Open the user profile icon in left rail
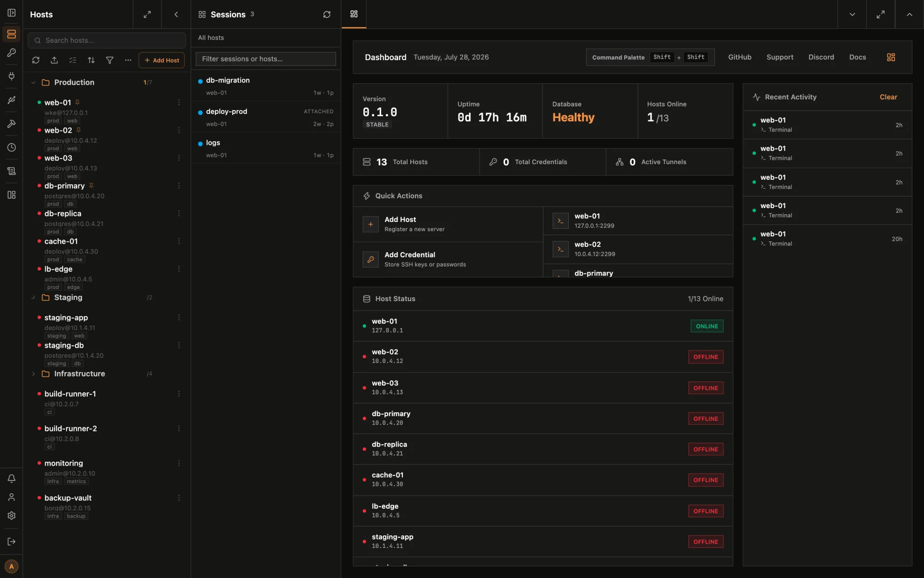The width and height of the screenshot is (924, 578). [12, 497]
